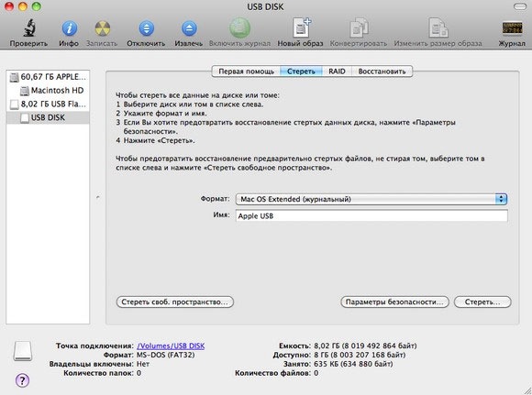Click the MS-DOS (FAT32) format text
This screenshot has height=395, width=532.
click(x=166, y=355)
